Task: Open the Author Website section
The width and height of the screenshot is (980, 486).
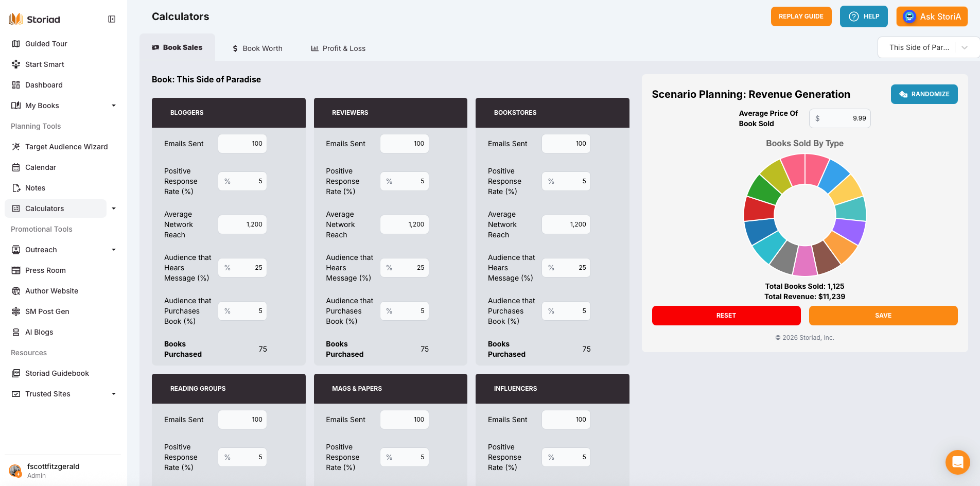Action: tap(51, 291)
